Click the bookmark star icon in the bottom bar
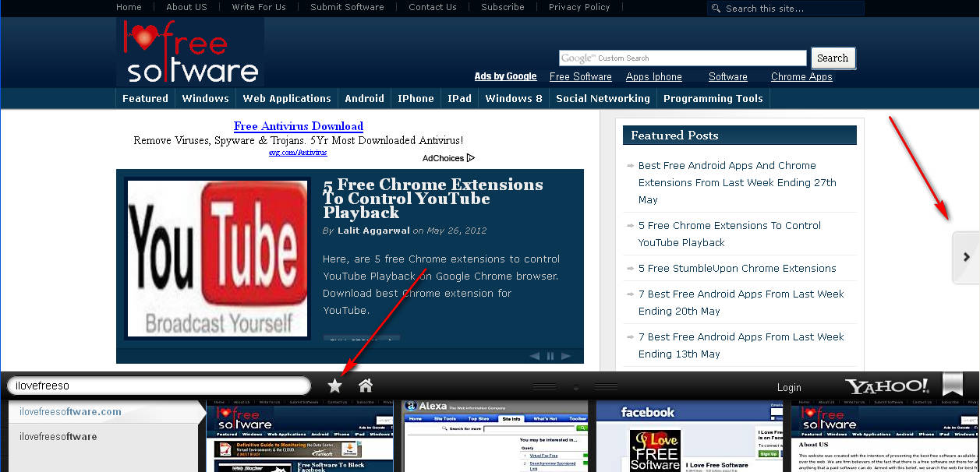This screenshot has width=980, height=472. pos(334,386)
